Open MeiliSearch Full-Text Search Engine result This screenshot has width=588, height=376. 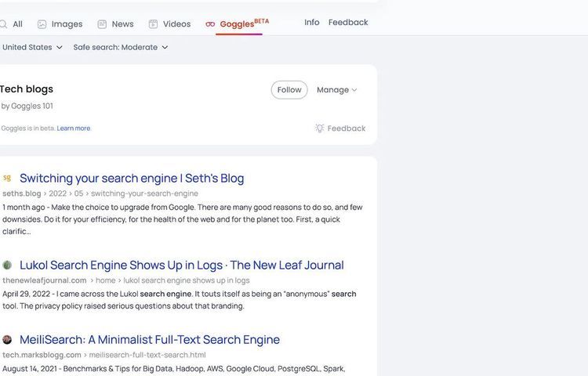pos(150,340)
